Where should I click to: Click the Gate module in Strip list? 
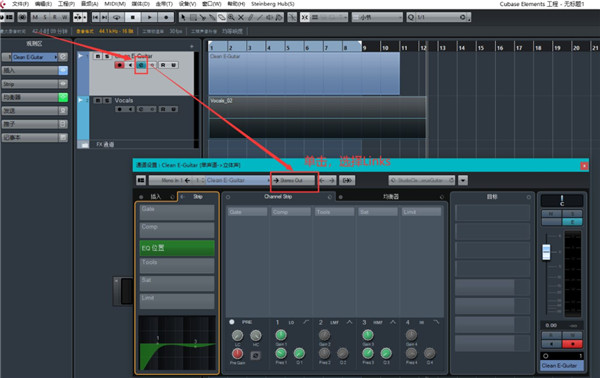tap(177, 212)
